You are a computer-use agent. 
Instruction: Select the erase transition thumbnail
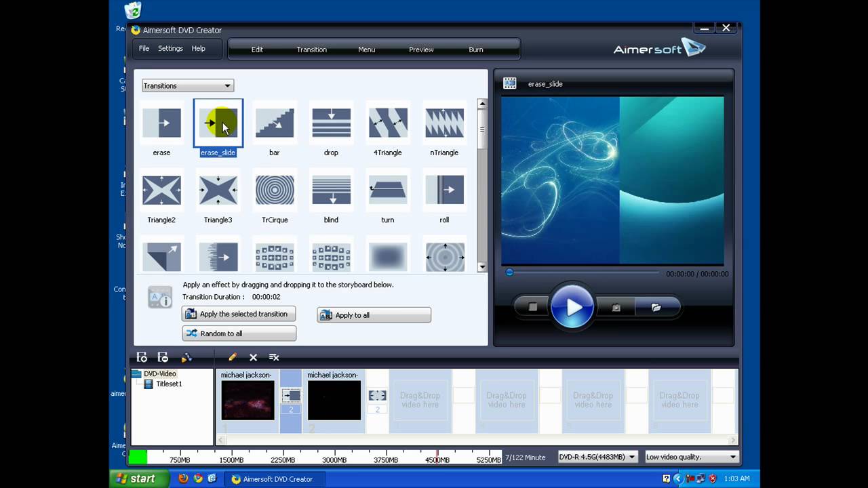161,123
